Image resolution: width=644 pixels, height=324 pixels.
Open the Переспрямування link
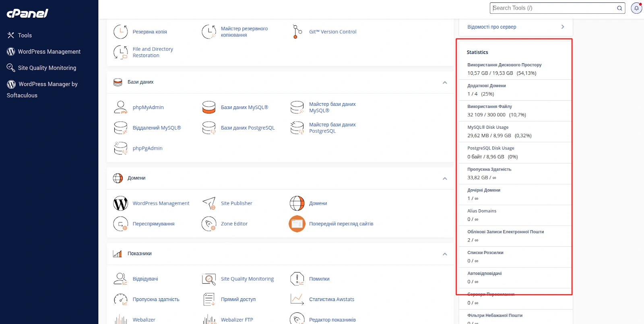click(x=153, y=224)
